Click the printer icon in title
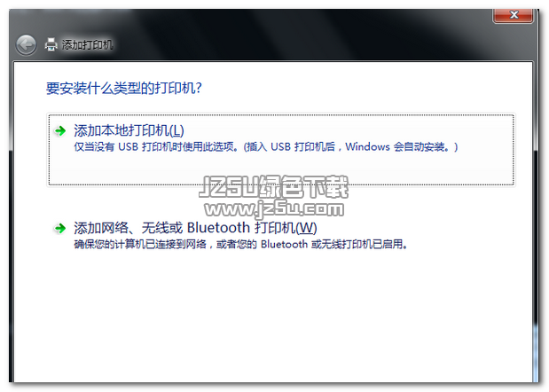This screenshot has height=392, width=549. [51, 44]
